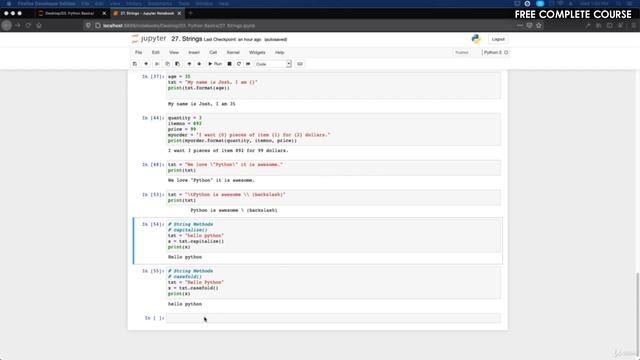
Task: Close the Python Basics folder tab
Action: click(x=104, y=13)
